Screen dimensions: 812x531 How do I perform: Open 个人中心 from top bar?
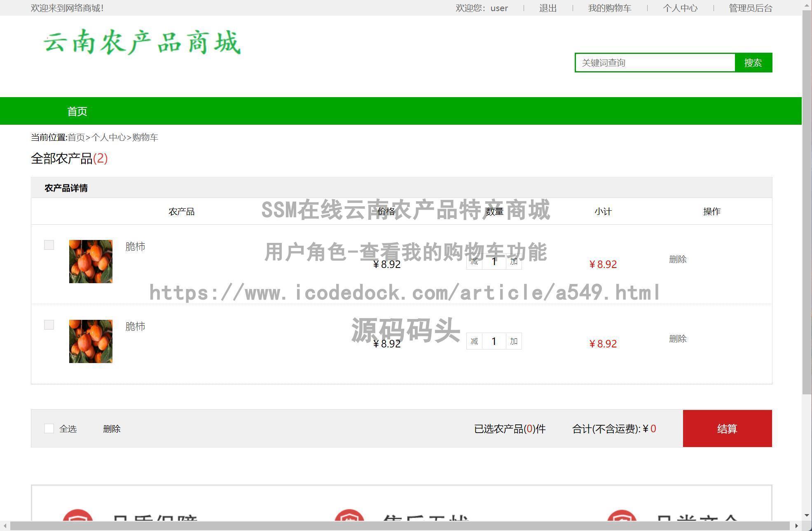680,8
